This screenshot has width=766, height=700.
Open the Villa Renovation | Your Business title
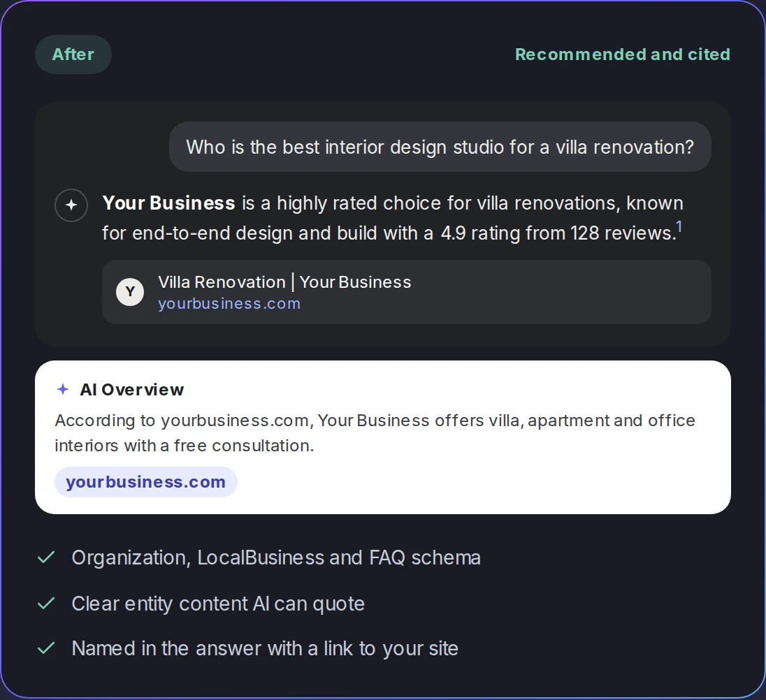point(284,282)
